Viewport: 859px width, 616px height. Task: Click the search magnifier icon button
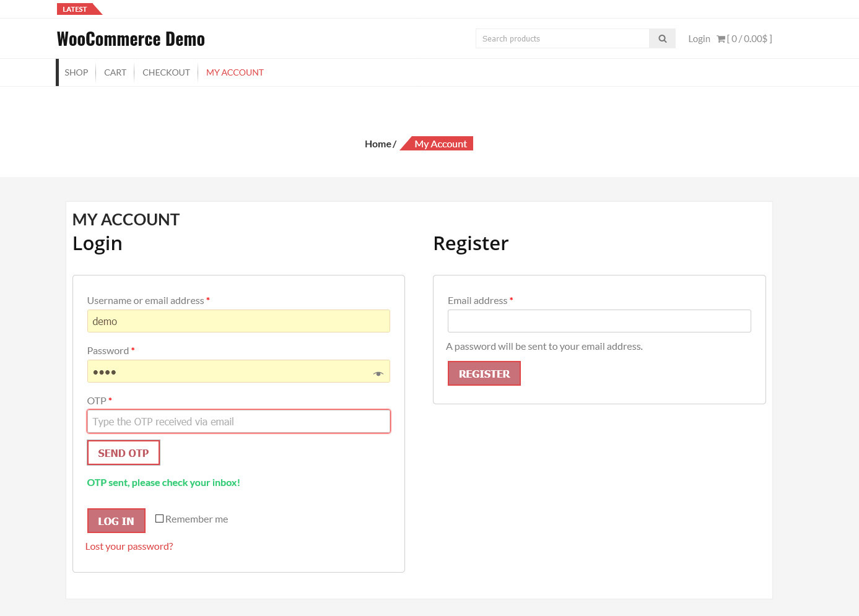tap(662, 38)
